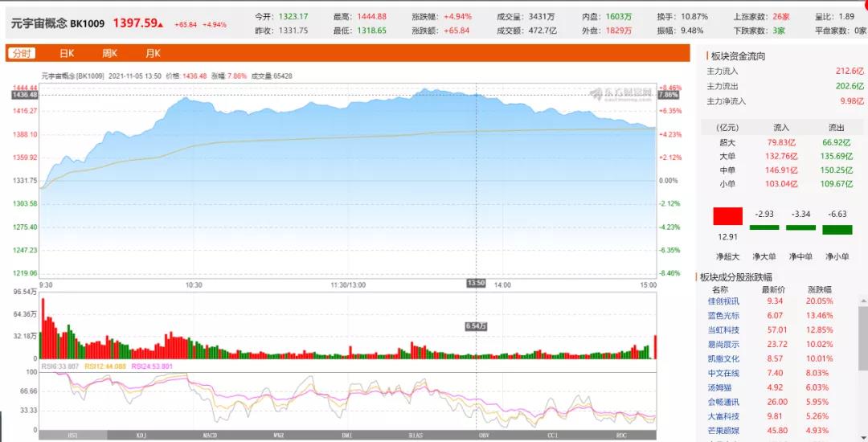
Task: Open stock 会畅通讯 link
Action: [x=723, y=402]
